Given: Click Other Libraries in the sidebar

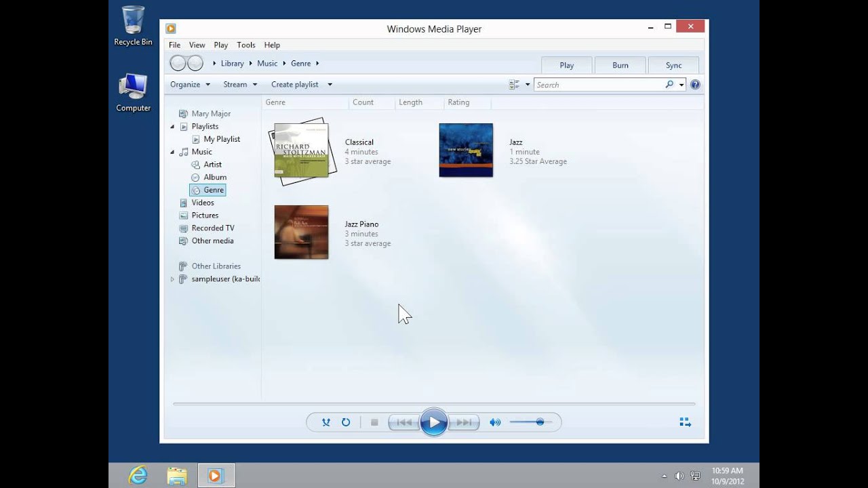Looking at the screenshot, I should click(216, 266).
